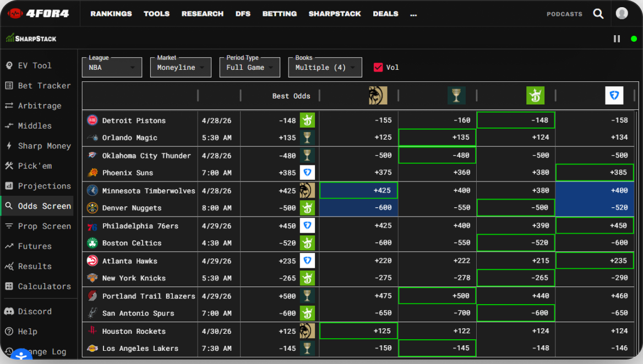The image size is (643, 364).
Task: Open the Period Type dropdown
Action: [250, 68]
